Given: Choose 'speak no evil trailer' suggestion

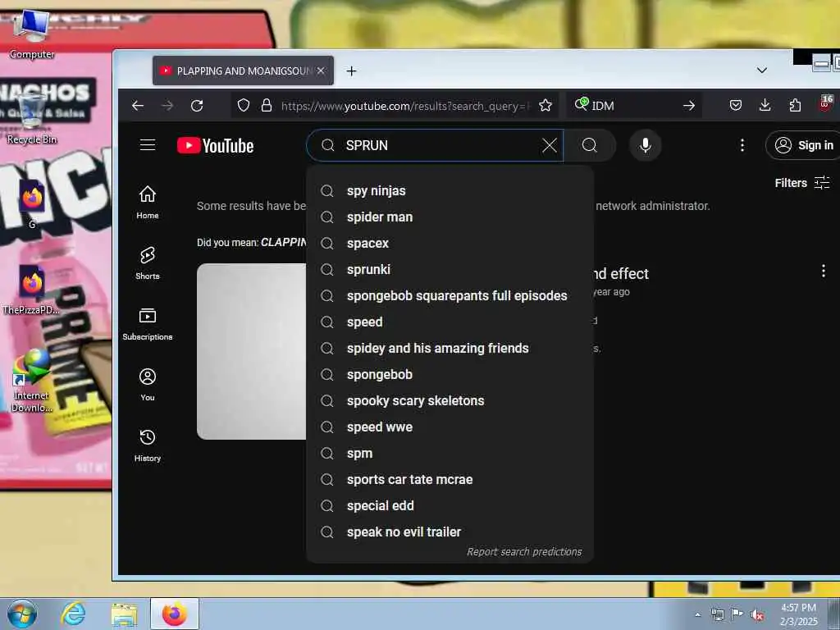Looking at the screenshot, I should pyautogui.click(x=450, y=532).
